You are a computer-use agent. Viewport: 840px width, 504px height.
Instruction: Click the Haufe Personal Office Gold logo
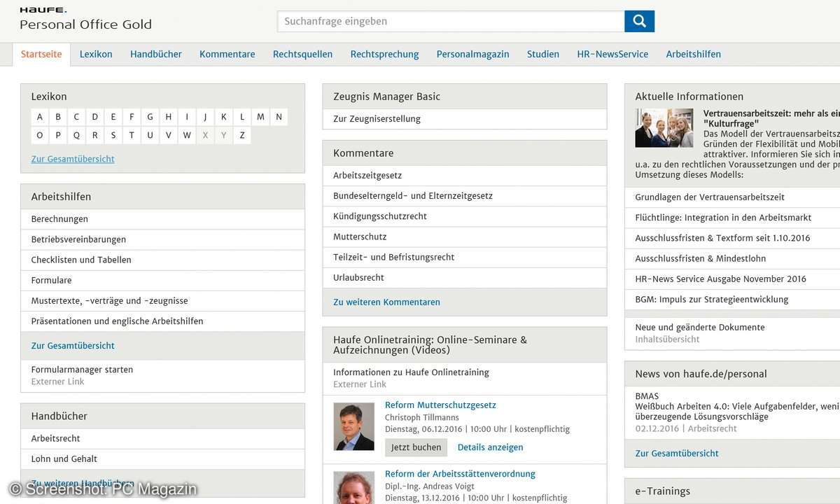tap(85, 20)
